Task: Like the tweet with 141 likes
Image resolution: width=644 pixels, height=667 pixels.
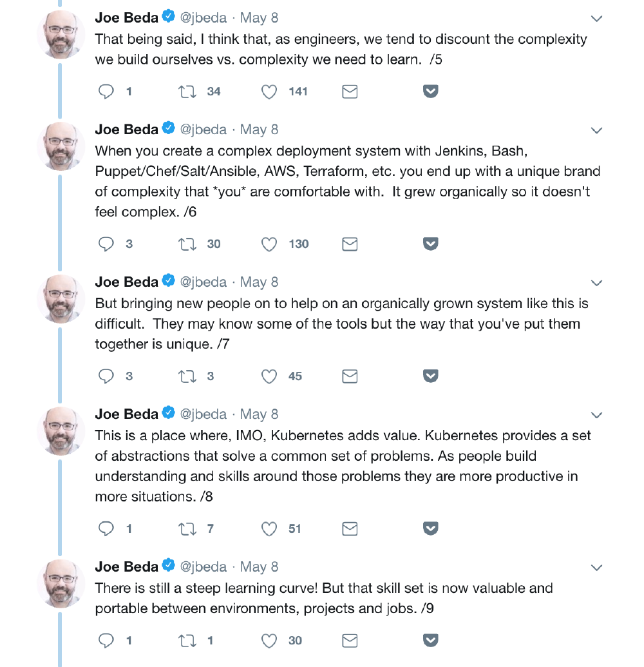Action: tap(269, 92)
